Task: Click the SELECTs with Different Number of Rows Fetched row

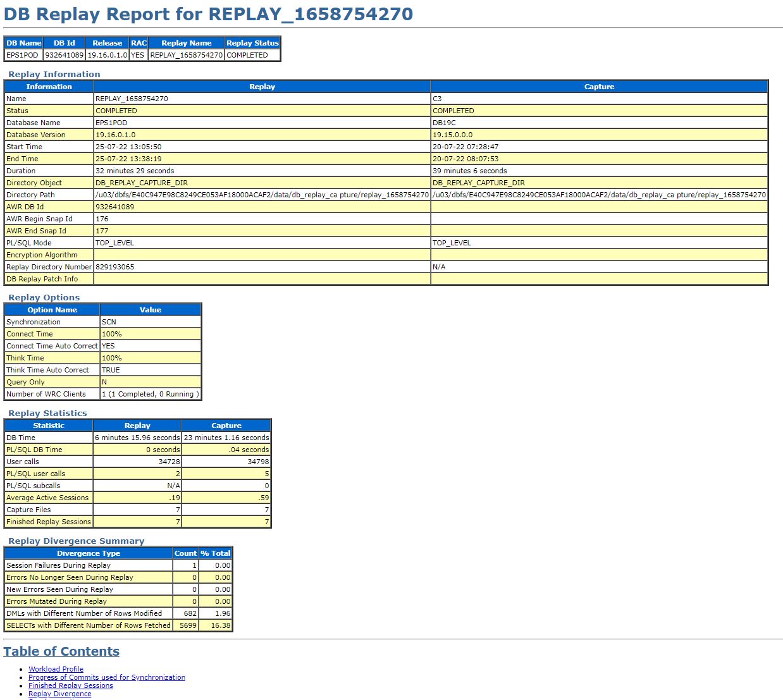Action: 88,625
